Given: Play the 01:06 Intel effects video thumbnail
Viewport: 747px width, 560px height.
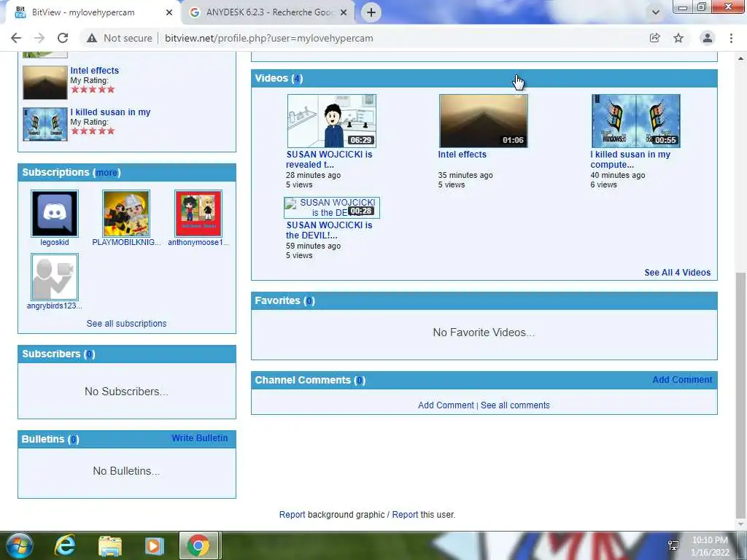Looking at the screenshot, I should click(484, 121).
